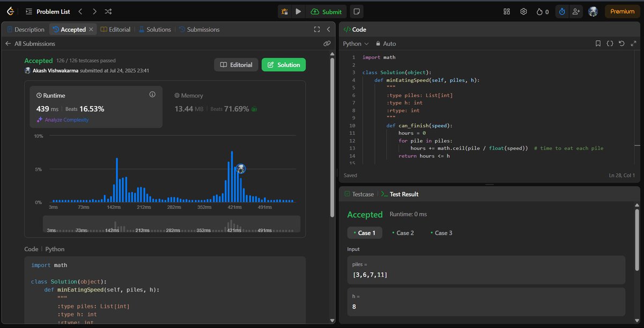This screenshot has height=328, width=644.
Task: Click the LeetCode logo icon
Action: pos(10,11)
